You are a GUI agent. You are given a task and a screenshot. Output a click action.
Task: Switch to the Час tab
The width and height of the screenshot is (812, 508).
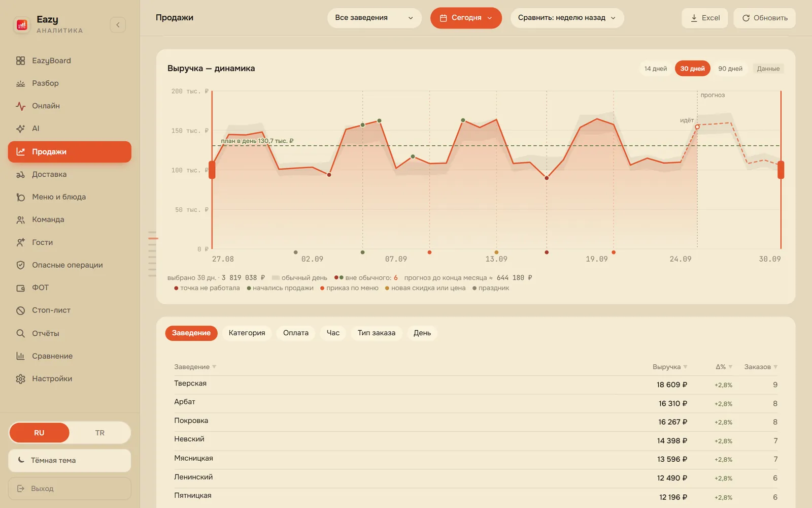coord(333,333)
